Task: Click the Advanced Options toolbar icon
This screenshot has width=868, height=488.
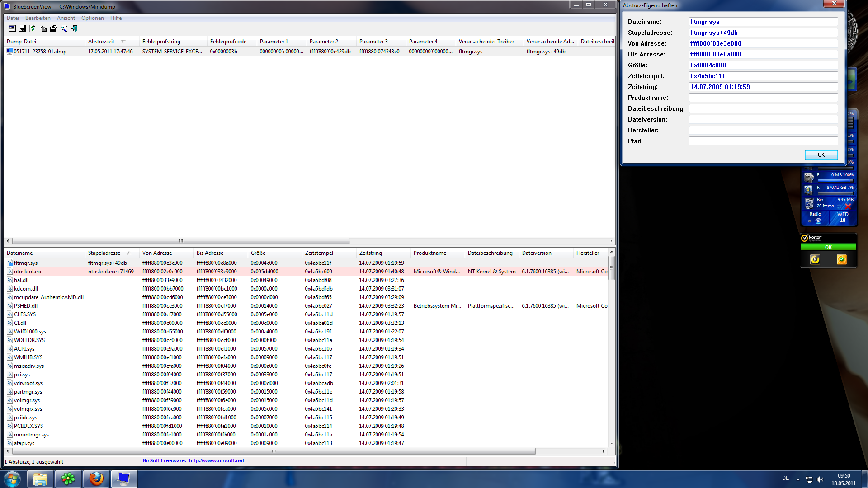Action: click(12, 28)
